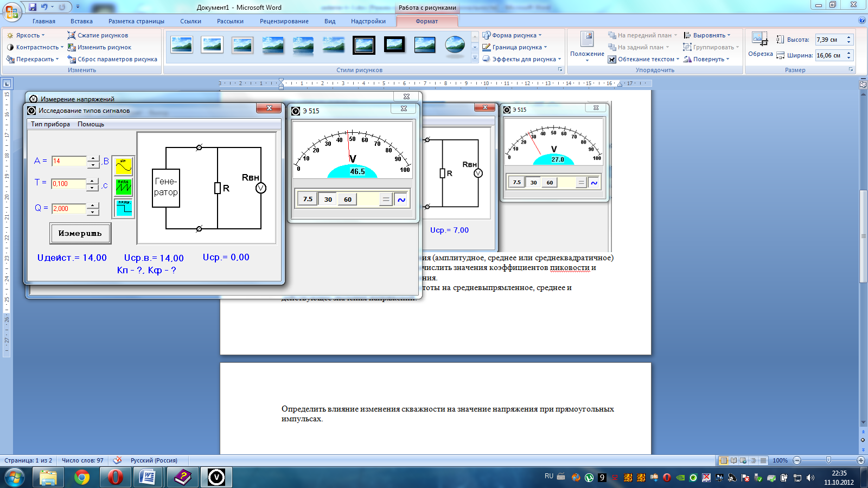Increase amplitude A with up arrow
The width and height of the screenshot is (868, 488).
[x=93, y=158]
